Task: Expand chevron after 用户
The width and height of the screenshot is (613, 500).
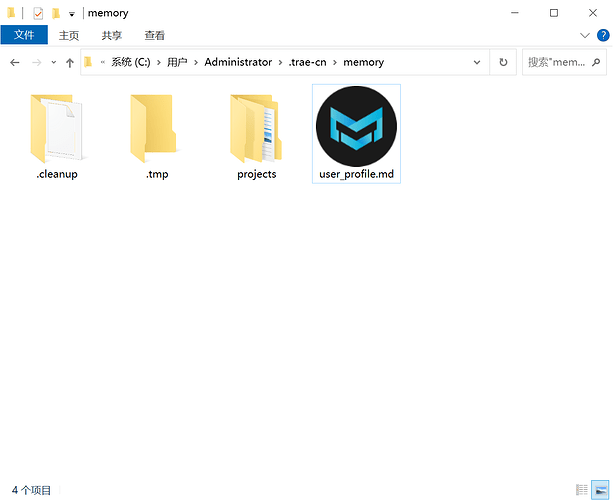Action: [x=196, y=63]
